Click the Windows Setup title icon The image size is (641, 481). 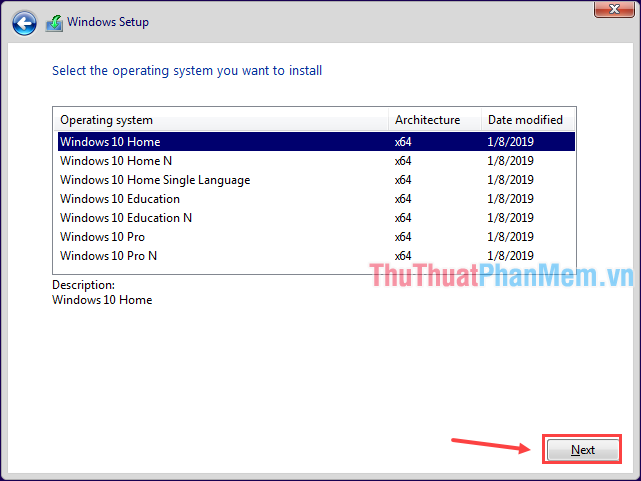click(x=54, y=23)
